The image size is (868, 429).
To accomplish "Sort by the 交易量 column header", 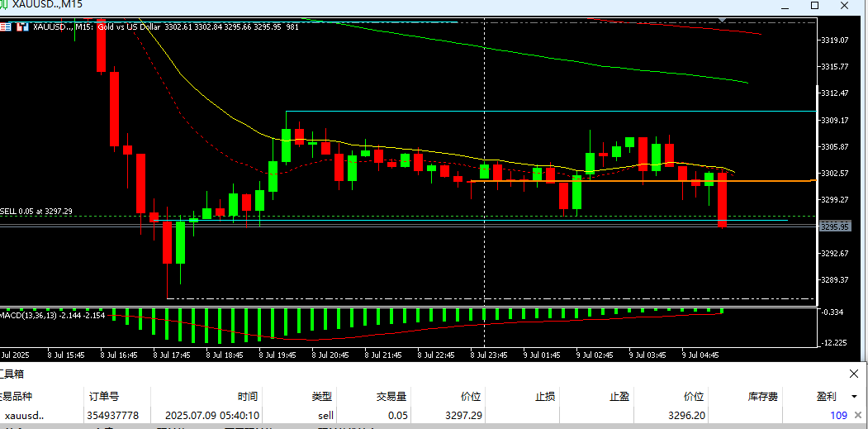I will point(391,396).
